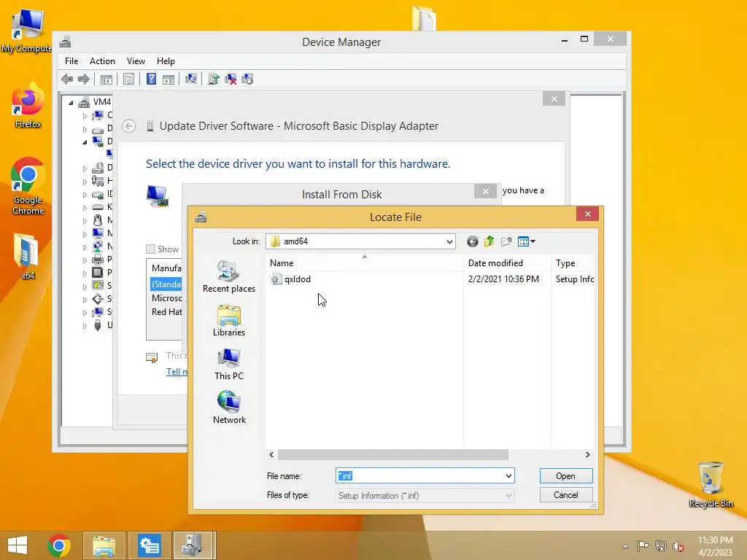Viewport: 747px width, 560px height.
Task: Expand the processor category in device tree
Action: (85, 273)
